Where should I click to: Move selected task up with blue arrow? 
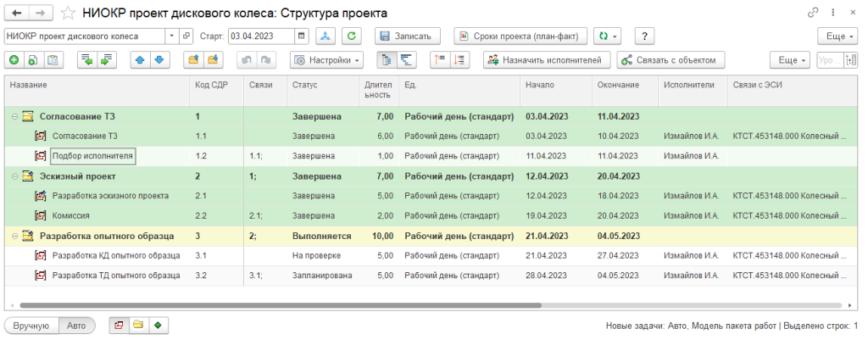click(x=139, y=60)
